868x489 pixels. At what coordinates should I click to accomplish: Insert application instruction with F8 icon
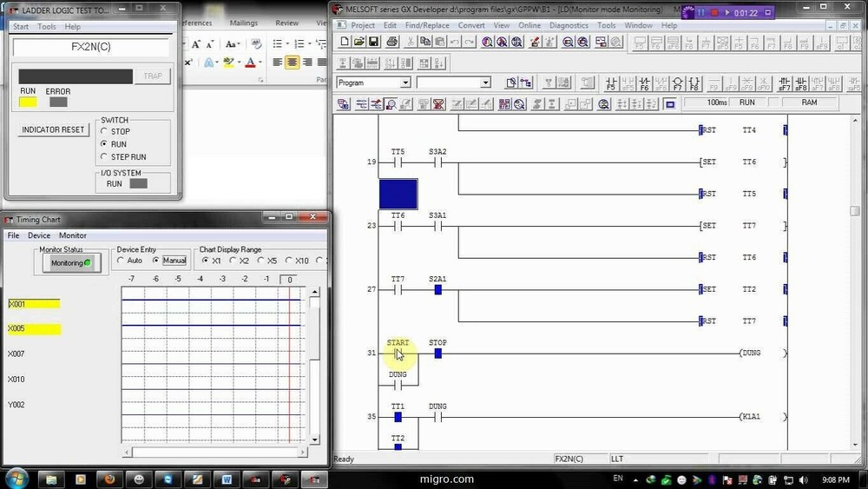click(694, 83)
